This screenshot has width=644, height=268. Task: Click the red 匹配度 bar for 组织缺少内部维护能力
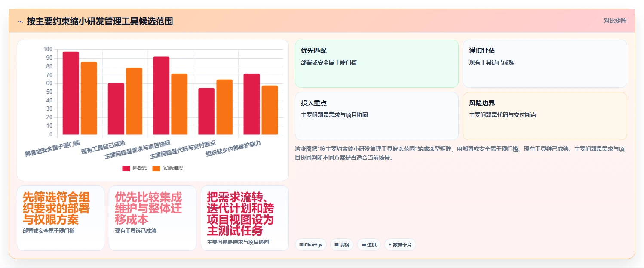(252, 104)
